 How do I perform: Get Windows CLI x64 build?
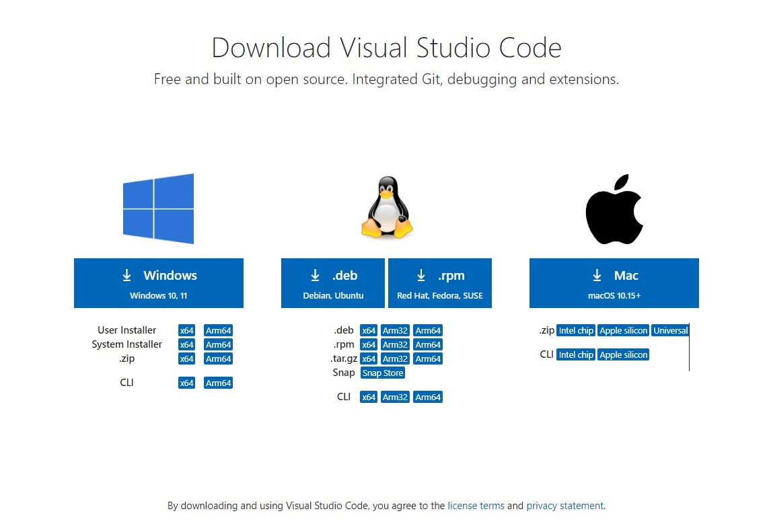pyautogui.click(x=186, y=383)
